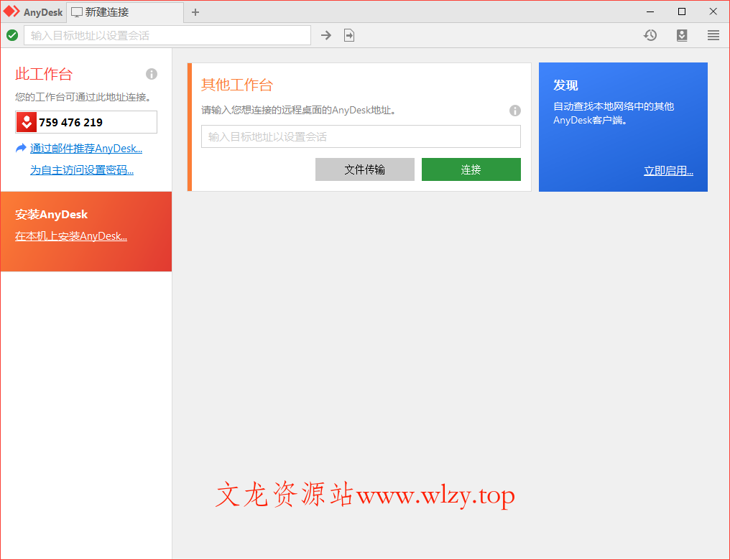
Task: Click the 文件传输 button
Action: (364, 169)
